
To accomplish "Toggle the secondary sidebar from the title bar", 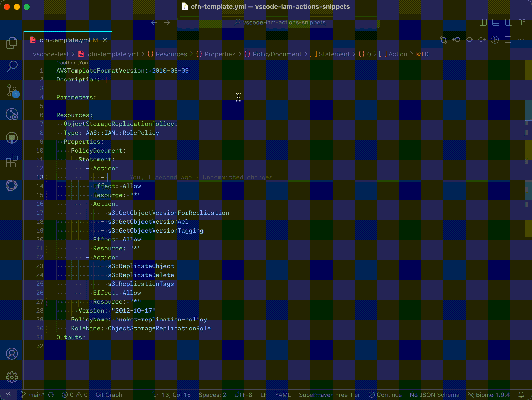I will pos(509,22).
